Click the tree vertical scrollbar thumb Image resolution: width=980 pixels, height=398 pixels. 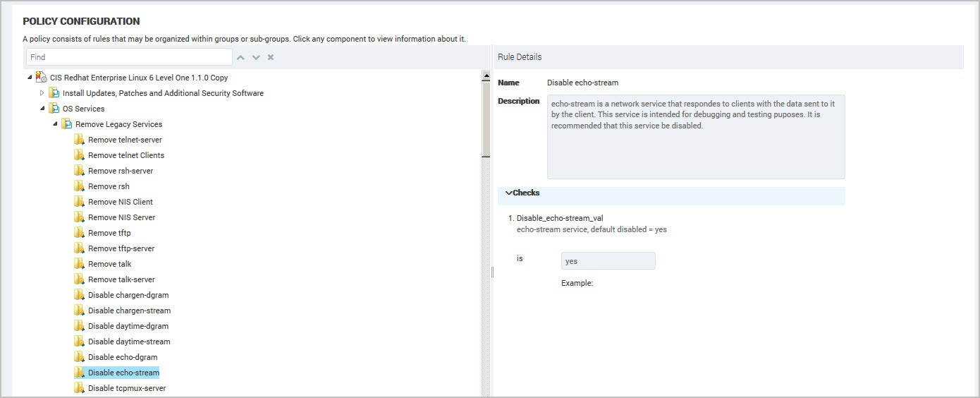pyautogui.click(x=486, y=119)
